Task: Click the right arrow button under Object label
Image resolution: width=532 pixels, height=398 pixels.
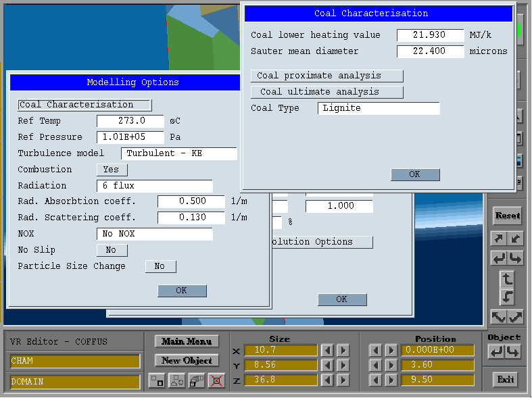Action: point(513,352)
